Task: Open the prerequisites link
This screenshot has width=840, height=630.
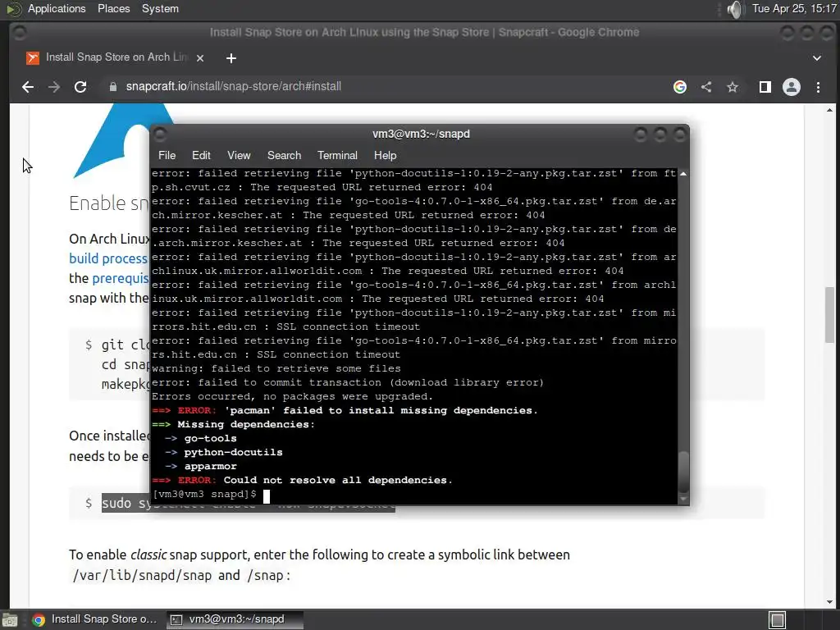Action: tap(121, 278)
